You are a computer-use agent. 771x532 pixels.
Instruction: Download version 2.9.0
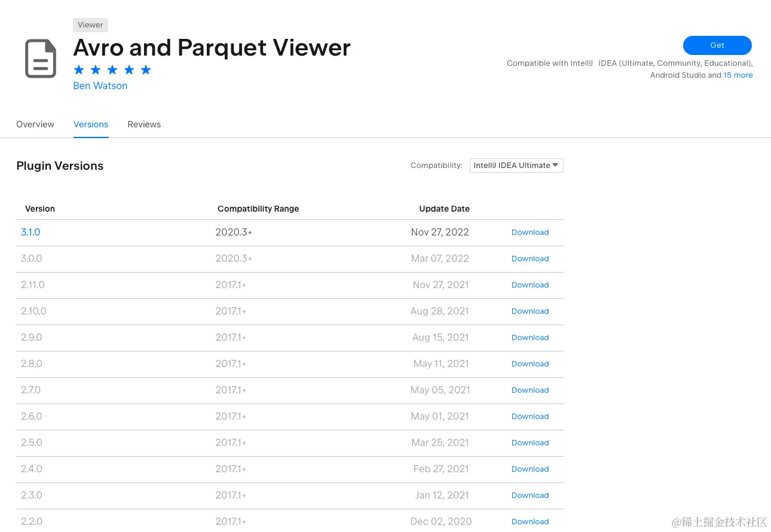coord(530,338)
